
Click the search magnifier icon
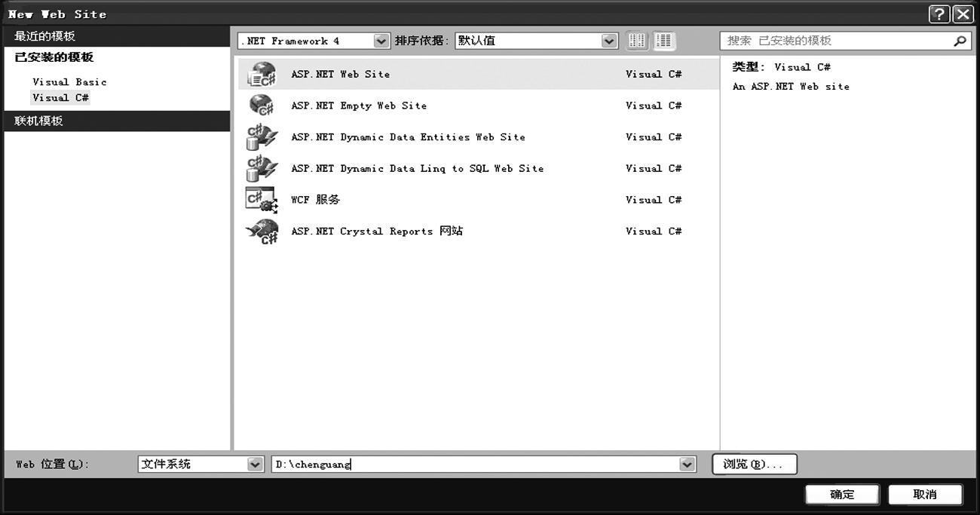tap(960, 41)
